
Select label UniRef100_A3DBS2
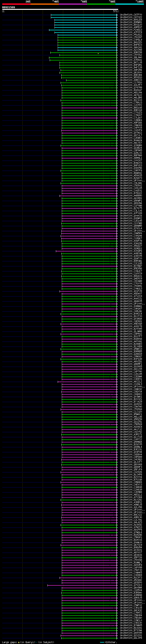(x=131, y=502)
